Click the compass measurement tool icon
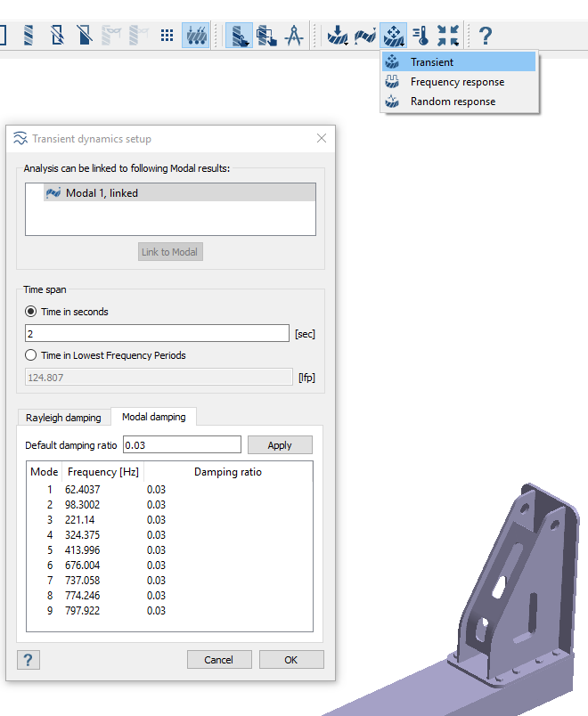The image size is (588, 716). tap(293, 36)
